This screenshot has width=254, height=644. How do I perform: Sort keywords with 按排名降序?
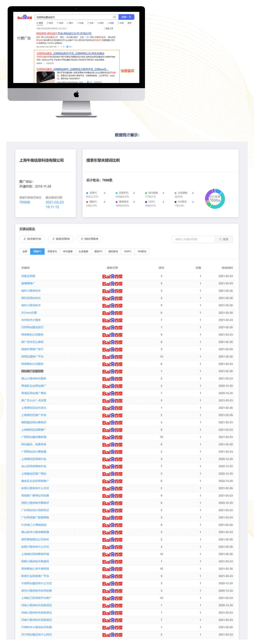pos(61,239)
